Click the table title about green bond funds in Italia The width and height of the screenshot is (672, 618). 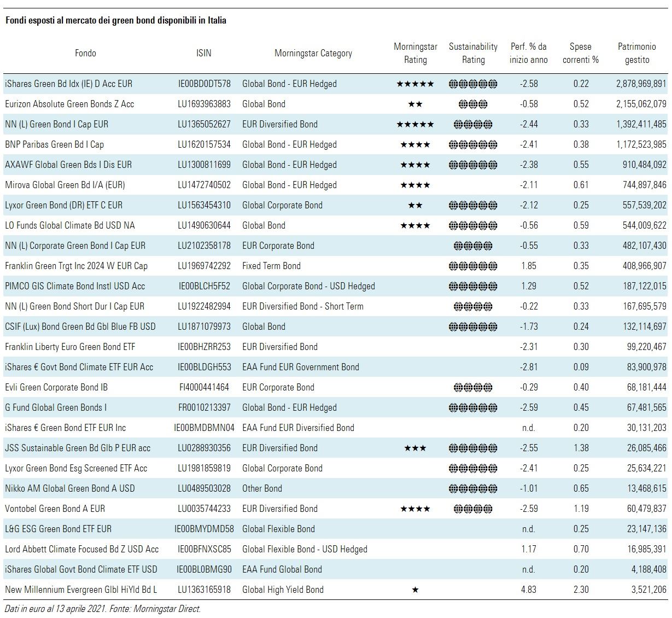115,21
